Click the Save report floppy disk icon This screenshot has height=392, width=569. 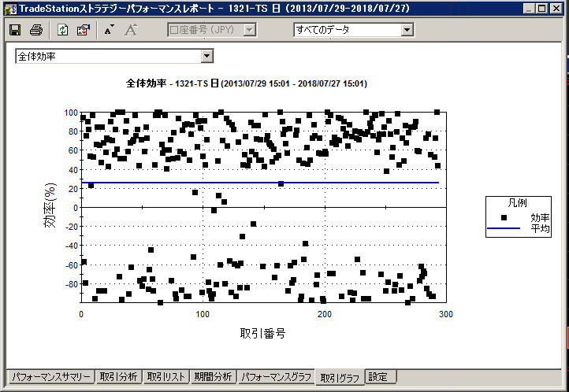[x=15, y=30]
